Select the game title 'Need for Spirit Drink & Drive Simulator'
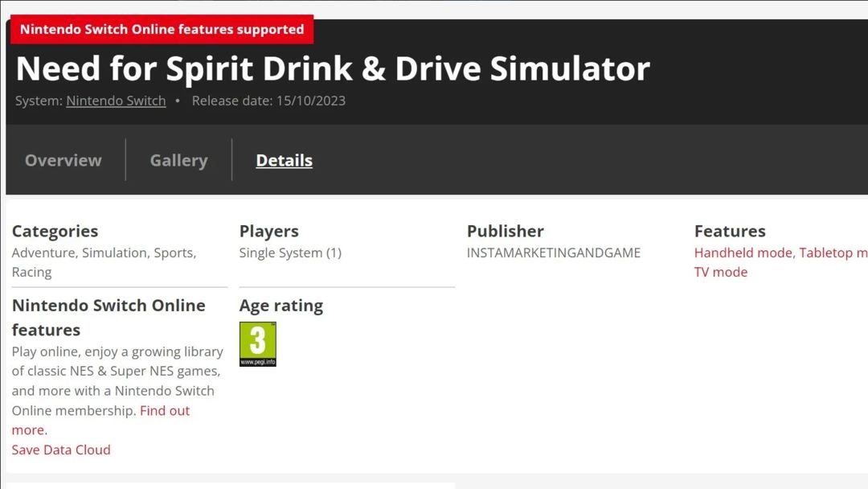Image resolution: width=868 pixels, height=489 pixels. (x=333, y=68)
